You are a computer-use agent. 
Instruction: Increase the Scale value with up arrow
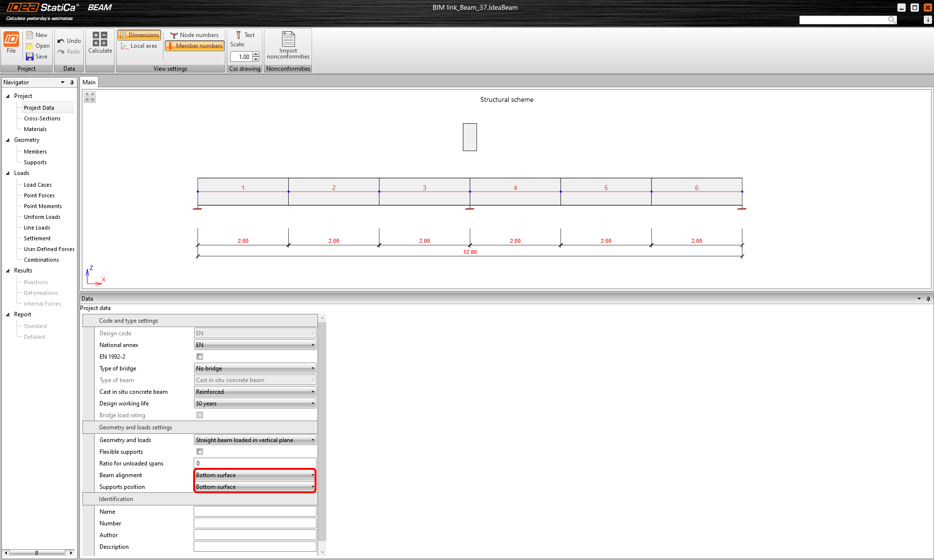pyautogui.click(x=256, y=54)
